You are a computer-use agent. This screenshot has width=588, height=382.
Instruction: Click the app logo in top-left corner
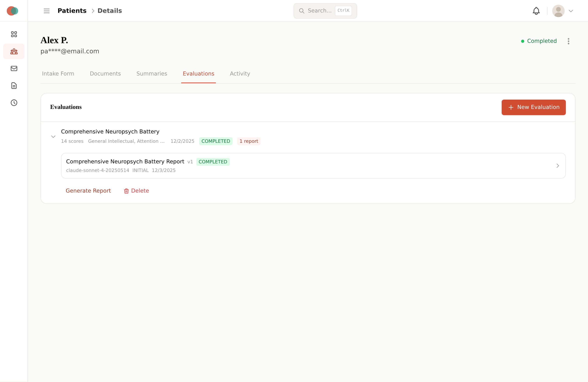12,11
